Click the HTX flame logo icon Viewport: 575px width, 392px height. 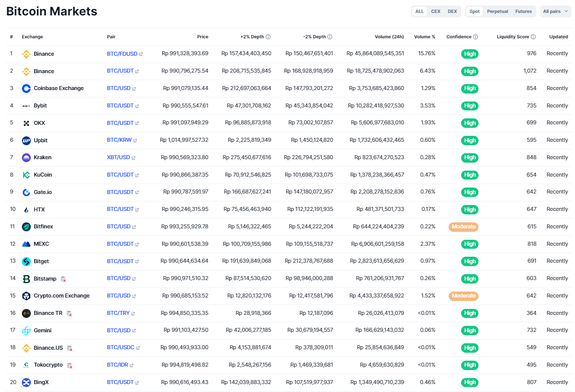(x=26, y=210)
